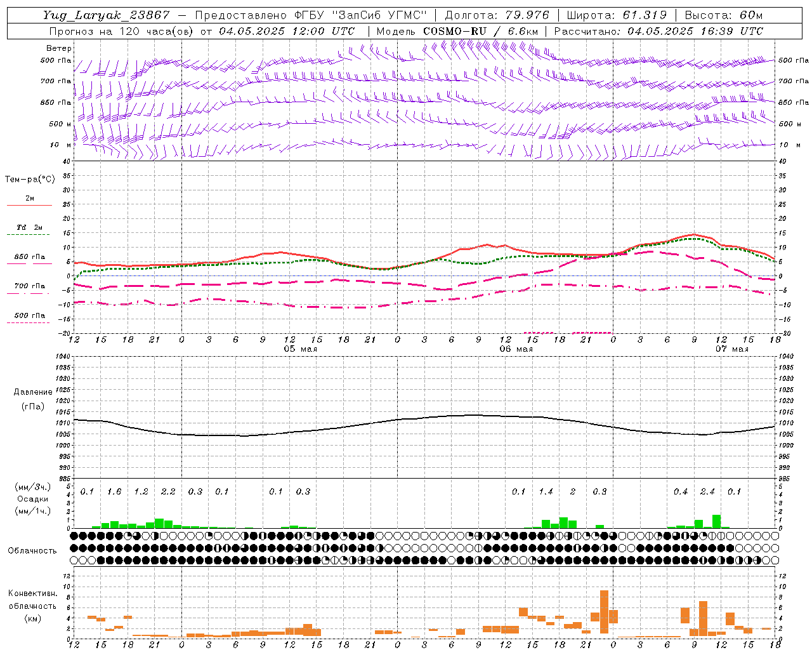This screenshot has width=812, height=650.
Task: Select the 'Долгота: 79.976' header value
Action: pos(497,15)
